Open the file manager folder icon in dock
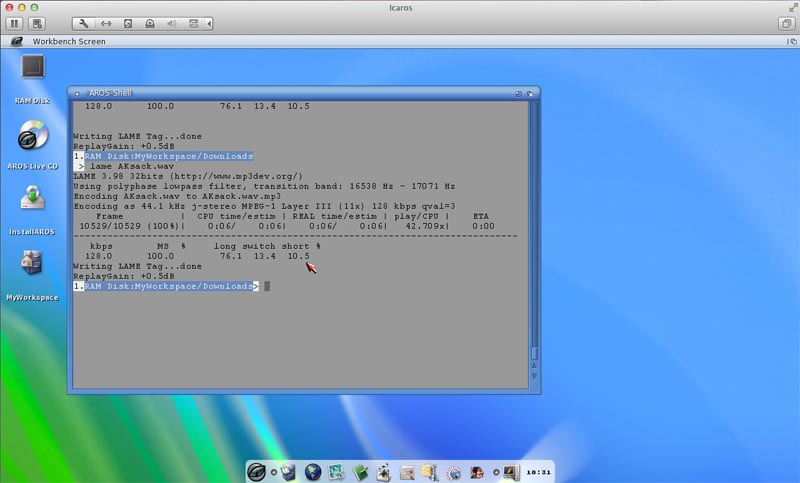 pyautogui.click(x=407, y=472)
